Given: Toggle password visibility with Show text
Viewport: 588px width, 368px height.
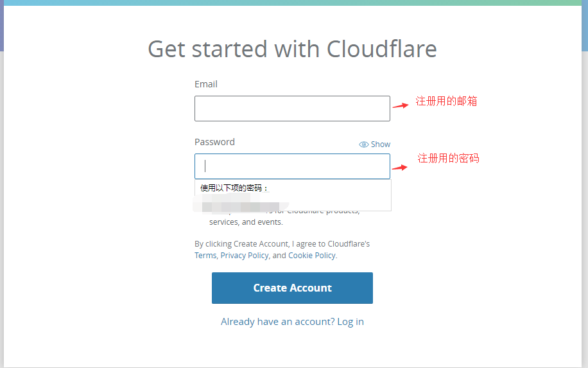Looking at the screenshot, I should (380, 145).
